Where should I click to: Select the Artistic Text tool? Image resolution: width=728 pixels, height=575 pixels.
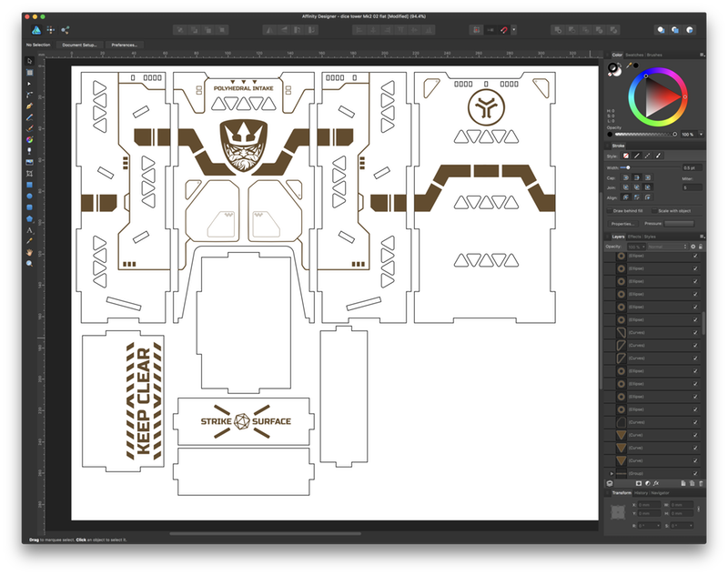[29, 230]
